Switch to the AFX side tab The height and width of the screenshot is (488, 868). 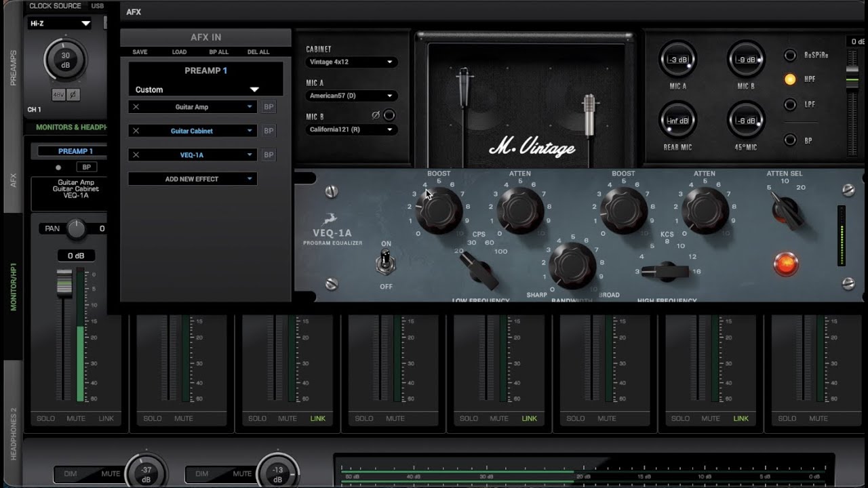pyautogui.click(x=13, y=180)
